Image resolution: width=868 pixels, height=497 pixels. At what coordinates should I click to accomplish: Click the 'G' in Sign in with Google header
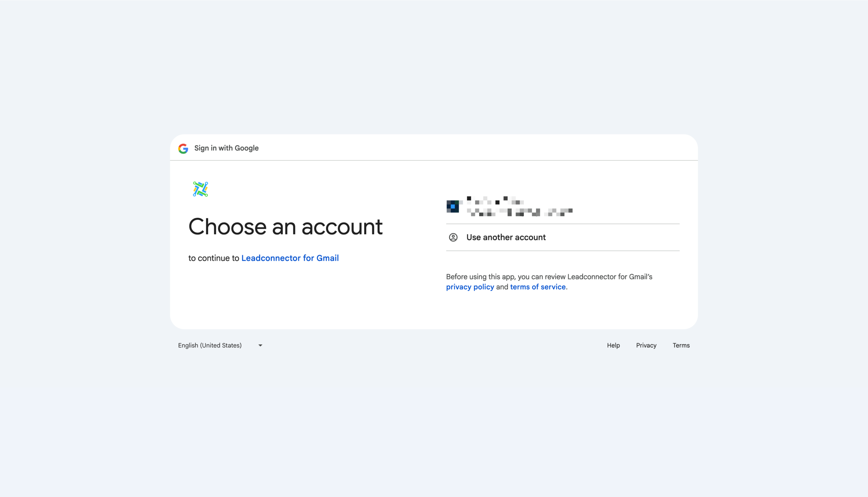coord(183,148)
